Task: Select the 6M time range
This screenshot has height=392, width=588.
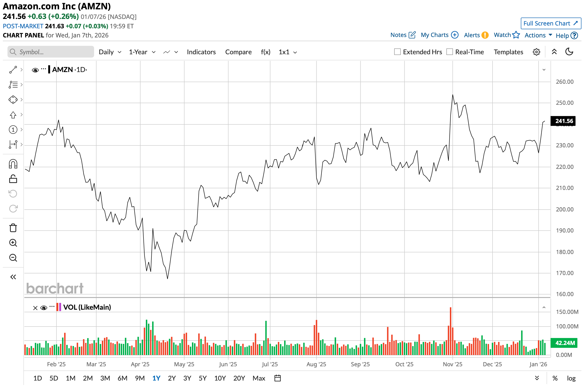Action: pos(123,378)
